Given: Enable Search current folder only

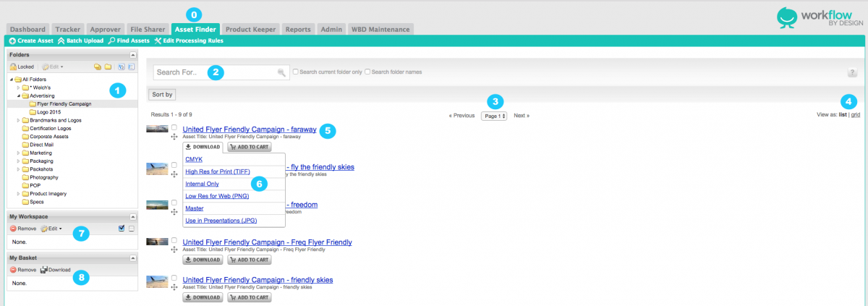Looking at the screenshot, I should [295, 72].
